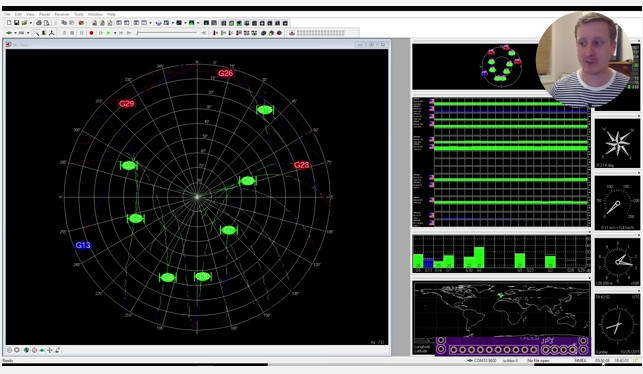This screenshot has width=643, height=374.
Task: Click the red G23 satellite marker
Action: tap(301, 165)
